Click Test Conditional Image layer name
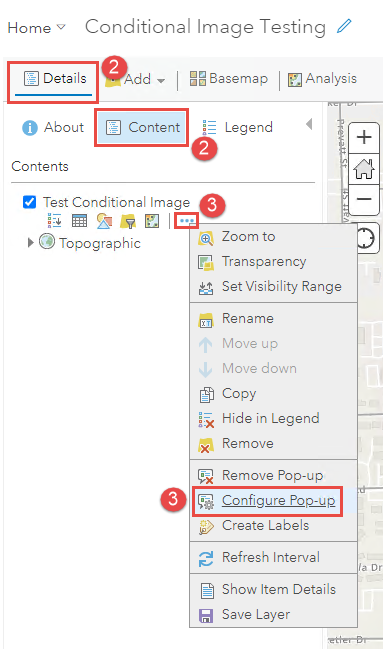The height and width of the screenshot is (649, 383). tap(116, 202)
